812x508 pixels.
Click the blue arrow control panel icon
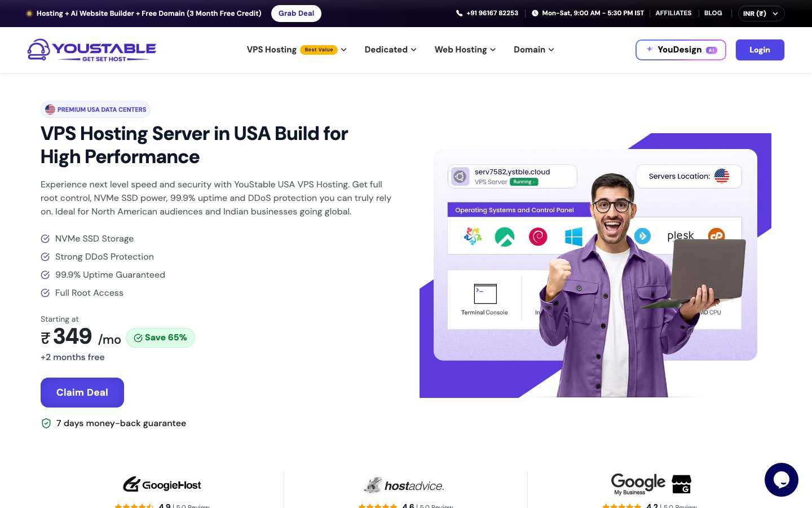(642, 236)
